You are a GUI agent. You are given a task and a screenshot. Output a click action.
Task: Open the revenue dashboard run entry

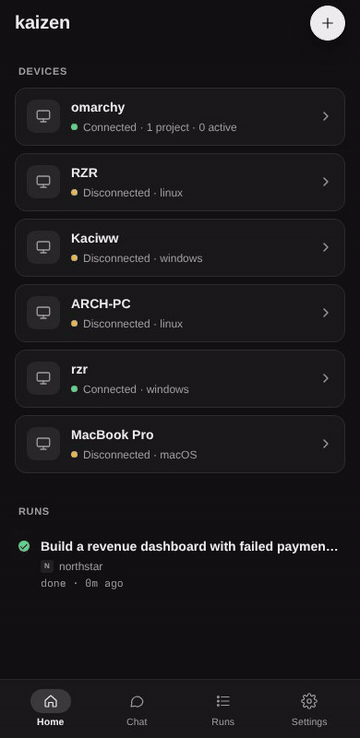(x=180, y=564)
